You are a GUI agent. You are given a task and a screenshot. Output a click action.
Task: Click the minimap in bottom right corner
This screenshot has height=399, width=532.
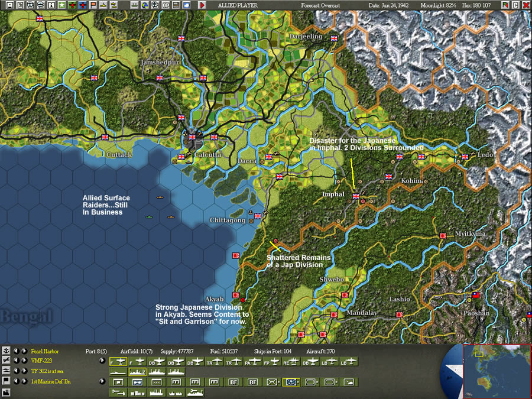tap(497, 371)
